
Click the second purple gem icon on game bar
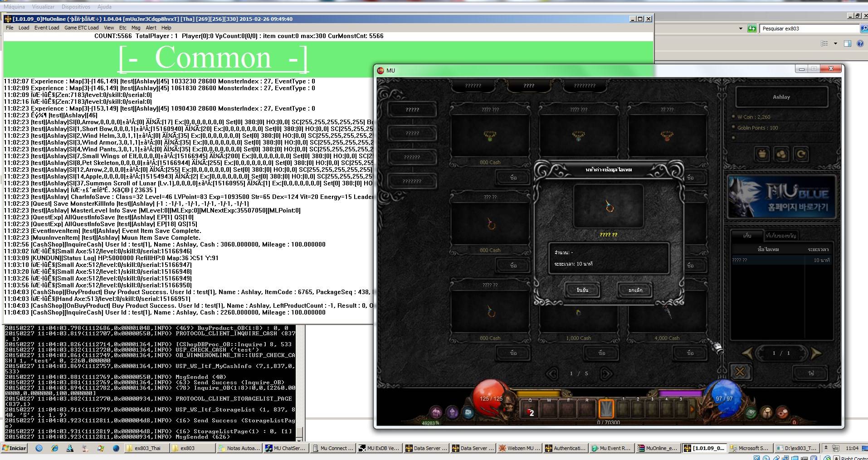pyautogui.click(x=452, y=412)
